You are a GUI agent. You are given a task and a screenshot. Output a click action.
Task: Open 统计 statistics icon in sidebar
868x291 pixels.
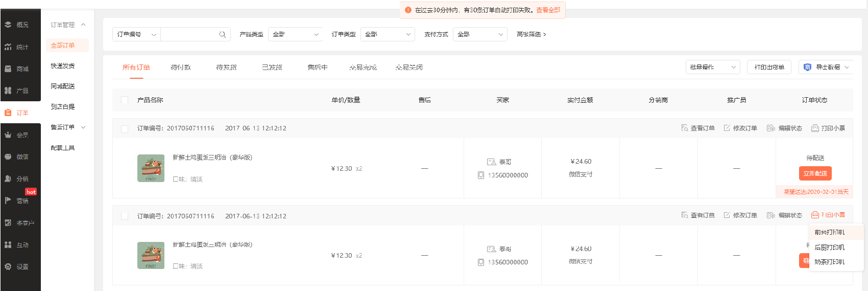pos(8,47)
